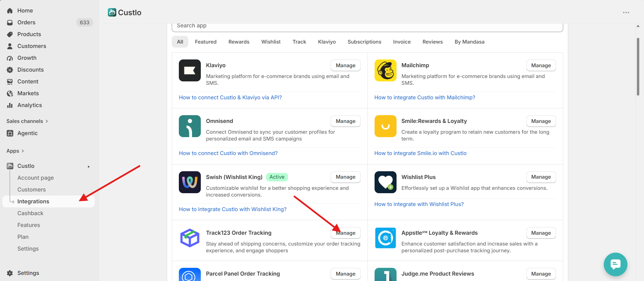Switch to the Track tab
The height and width of the screenshot is (281, 644).
pos(299,42)
